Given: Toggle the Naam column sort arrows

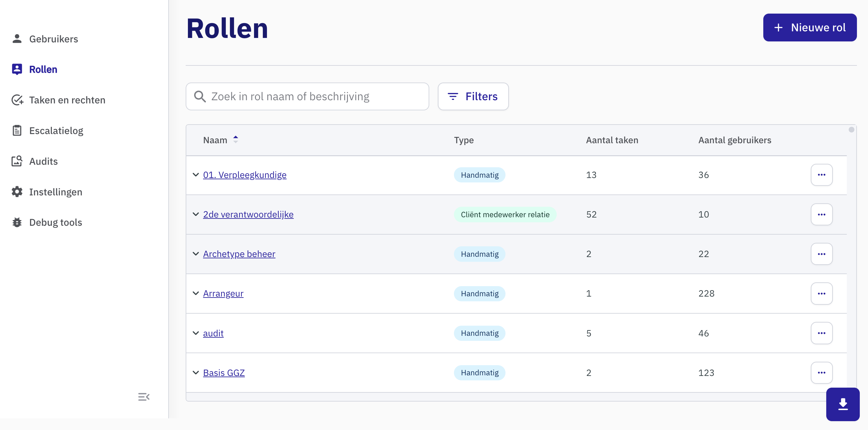Looking at the screenshot, I should click(x=236, y=139).
